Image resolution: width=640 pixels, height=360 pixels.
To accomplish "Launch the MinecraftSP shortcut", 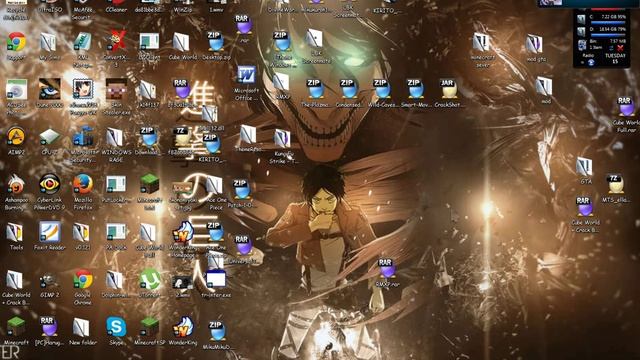I will [149, 327].
